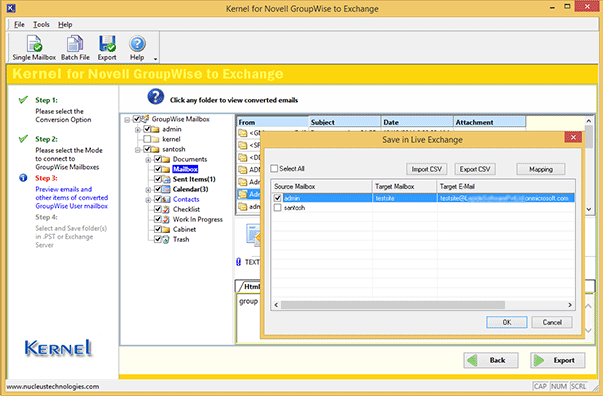The image size is (603, 396).
Task: Click the dialog horizontal scrollbar thumb
Action: tap(393, 305)
